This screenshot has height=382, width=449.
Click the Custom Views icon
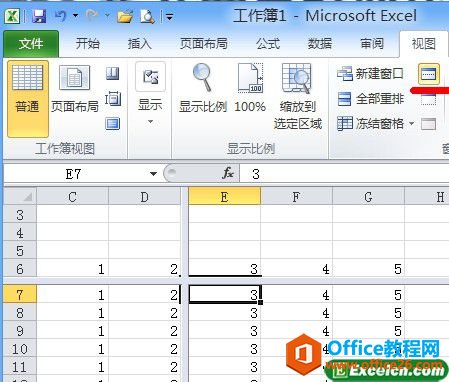point(113,99)
